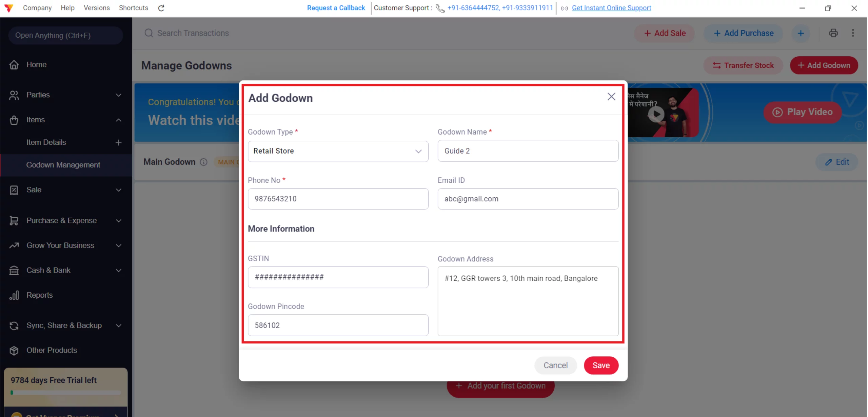Click the free trial progress bar
Viewport: 868px width, 417px height.
point(65,393)
